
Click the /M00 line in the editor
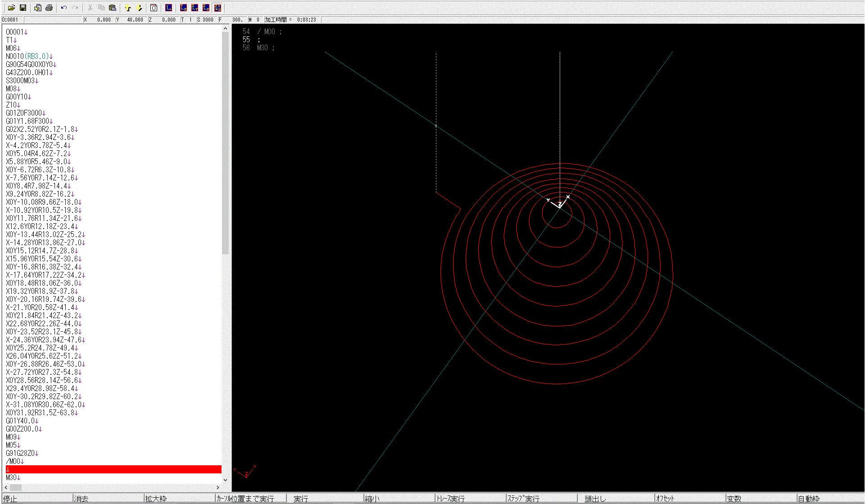[x=15, y=461]
